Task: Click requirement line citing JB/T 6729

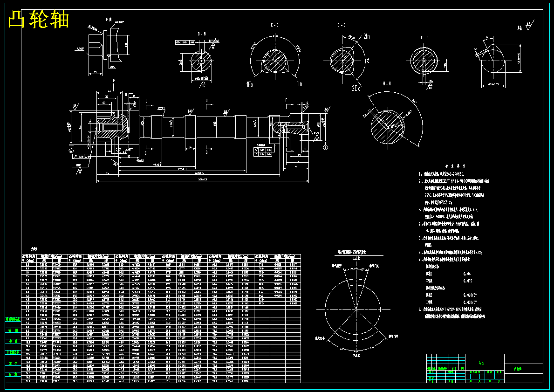Action: [450, 309]
